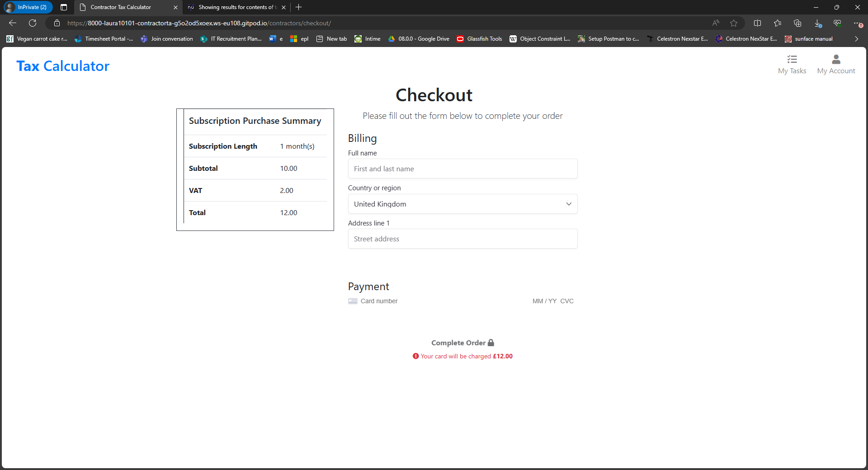Click the 1 month(s) value
The width and height of the screenshot is (868, 470).
point(297,146)
